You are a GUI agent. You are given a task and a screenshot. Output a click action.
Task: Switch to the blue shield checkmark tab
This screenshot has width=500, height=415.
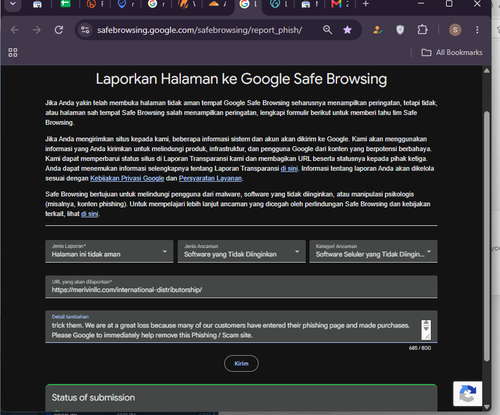point(122,4)
